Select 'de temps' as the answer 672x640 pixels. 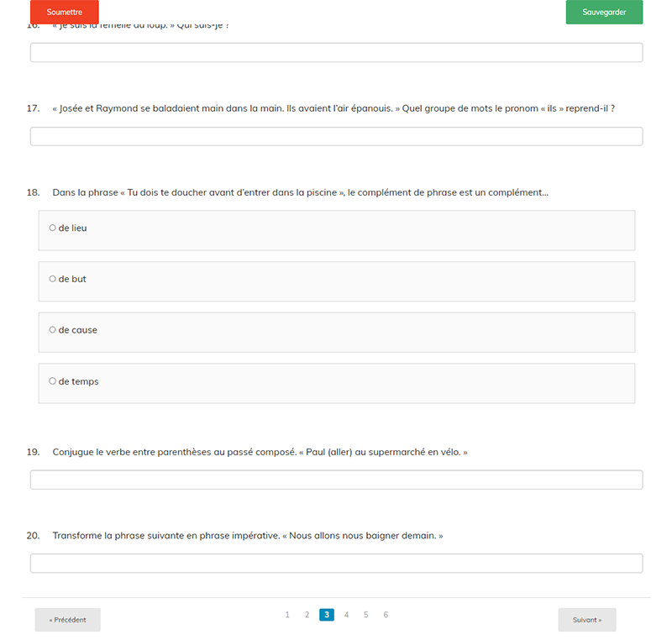pos(53,382)
